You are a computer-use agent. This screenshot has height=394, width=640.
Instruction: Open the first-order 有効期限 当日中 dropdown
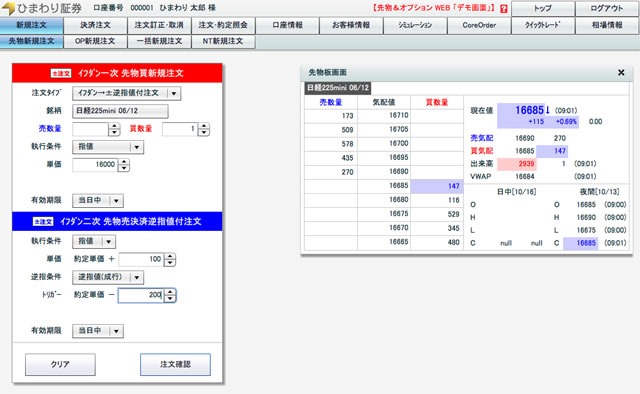[x=98, y=200]
